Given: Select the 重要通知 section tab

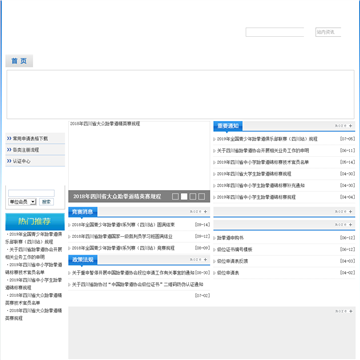Looking at the screenshot, I should (228, 126).
